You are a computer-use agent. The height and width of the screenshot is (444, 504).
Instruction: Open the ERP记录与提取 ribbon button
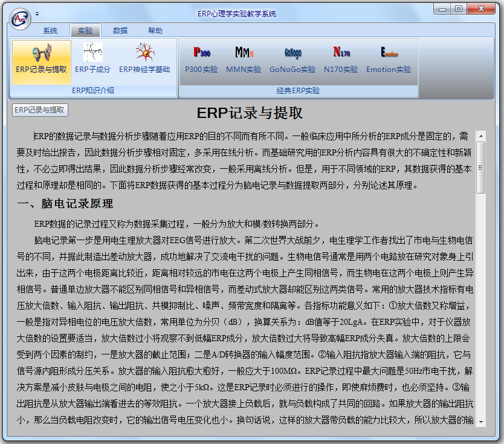pyautogui.click(x=42, y=62)
